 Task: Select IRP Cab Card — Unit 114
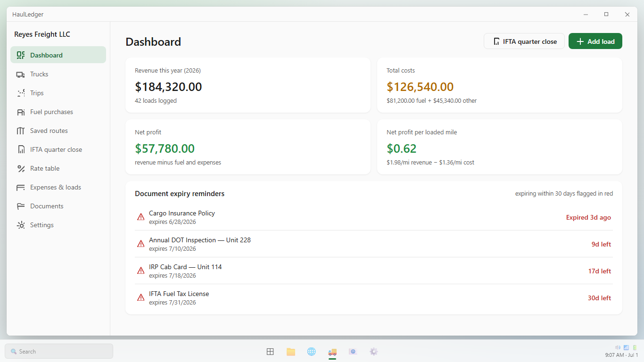(374, 271)
